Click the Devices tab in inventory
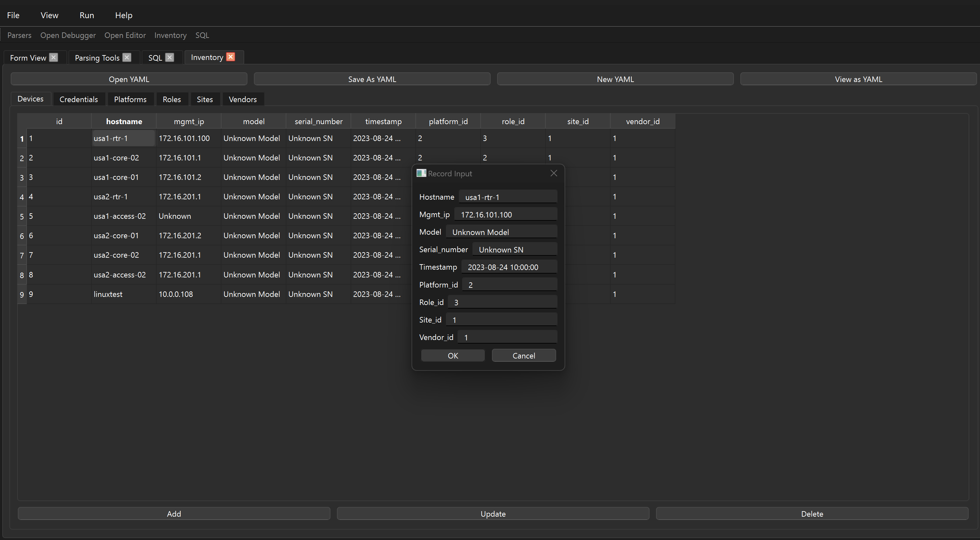 click(30, 99)
